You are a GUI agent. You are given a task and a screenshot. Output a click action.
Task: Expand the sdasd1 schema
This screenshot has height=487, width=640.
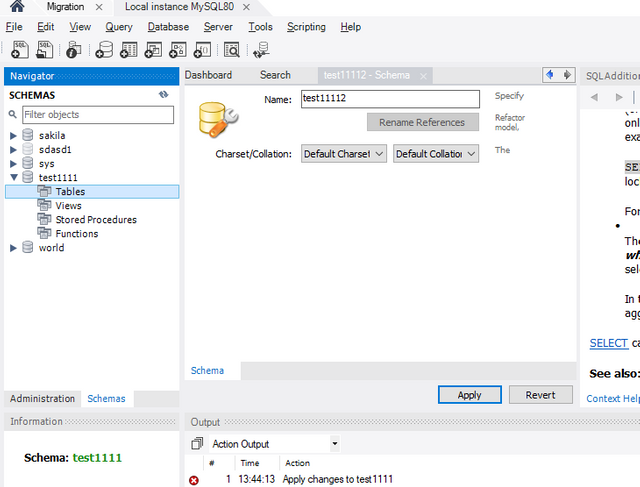point(13,149)
